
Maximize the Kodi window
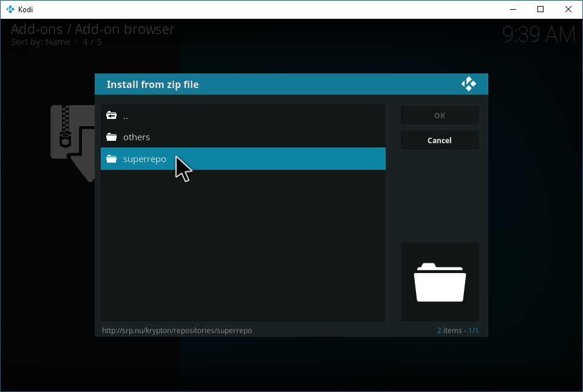(540, 9)
